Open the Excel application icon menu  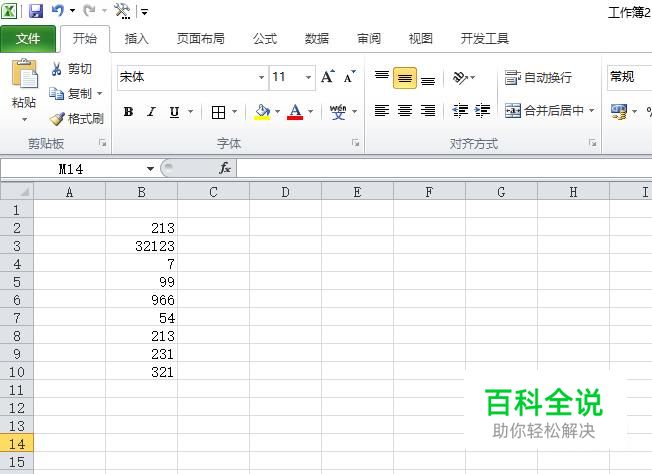click(x=9, y=11)
